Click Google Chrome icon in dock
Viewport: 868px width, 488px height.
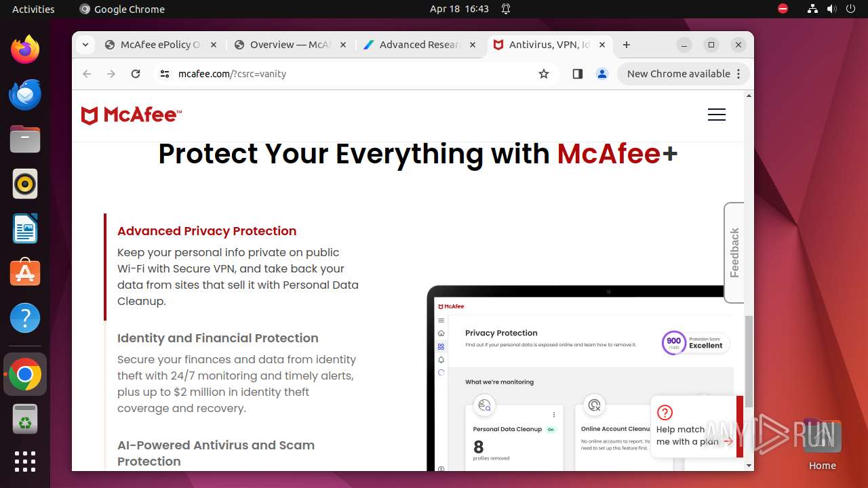[25, 374]
